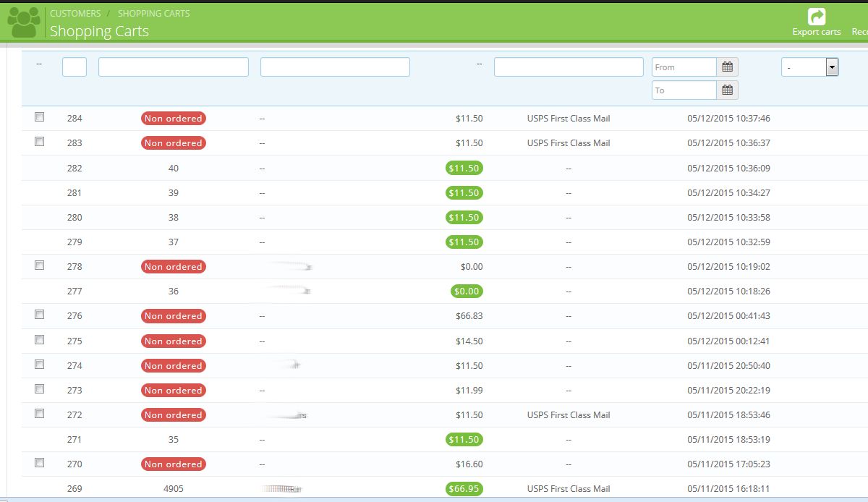The width and height of the screenshot is (868, 502).
Task: Check the box for cart 275
Action: 40,339
